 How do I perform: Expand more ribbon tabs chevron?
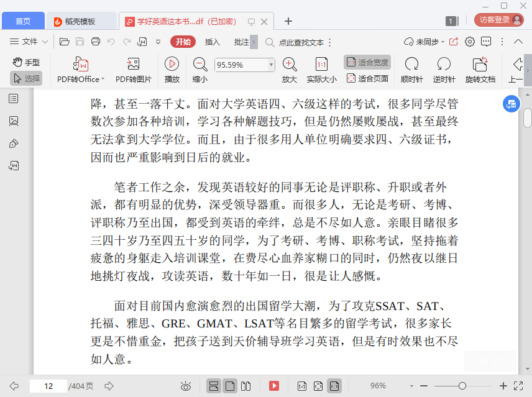pos(254,42)
